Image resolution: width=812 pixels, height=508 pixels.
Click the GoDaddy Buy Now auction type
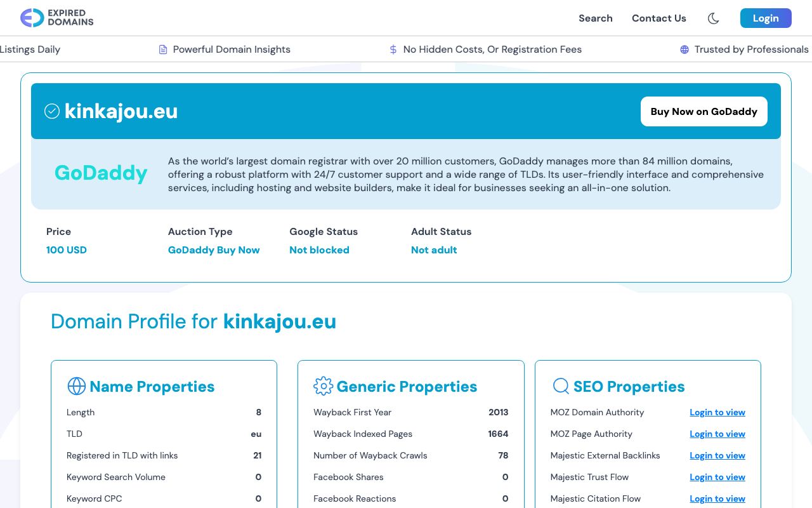click(x=214, y=250)
